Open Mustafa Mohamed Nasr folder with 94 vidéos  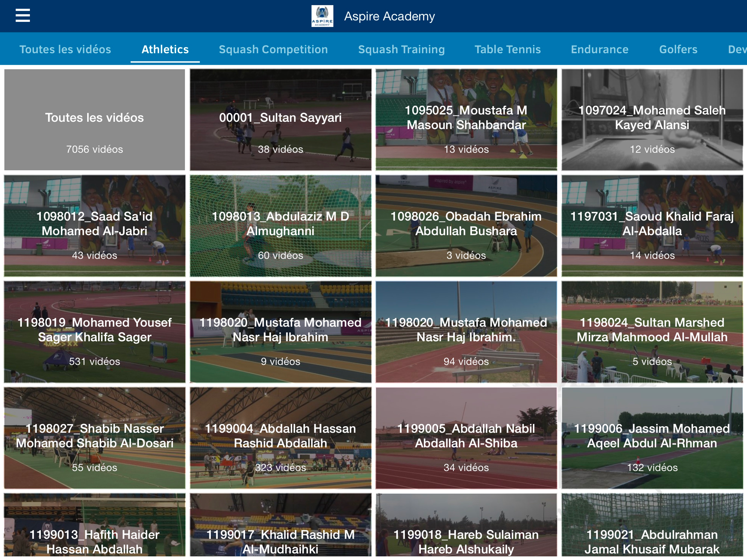tap(466, 332)
